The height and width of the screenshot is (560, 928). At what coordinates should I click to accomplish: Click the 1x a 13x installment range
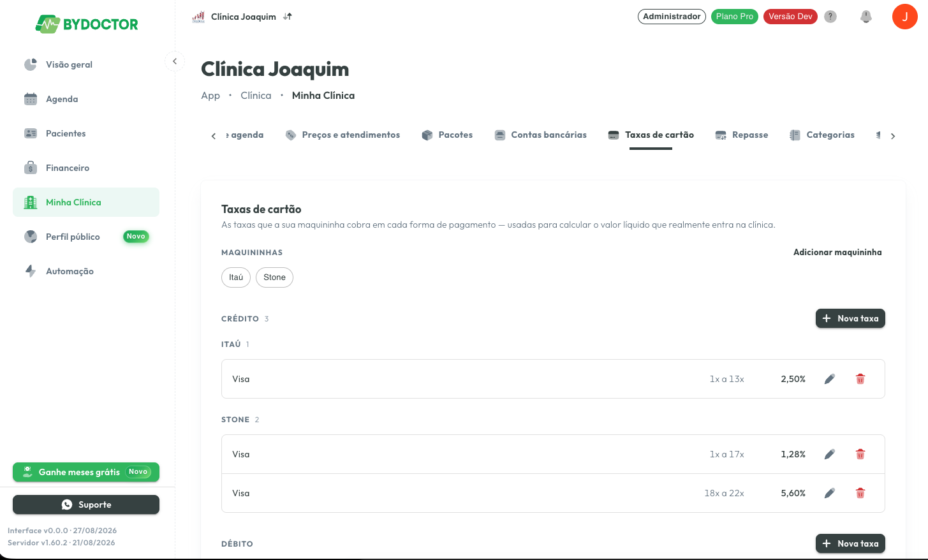tap(727, 379)
